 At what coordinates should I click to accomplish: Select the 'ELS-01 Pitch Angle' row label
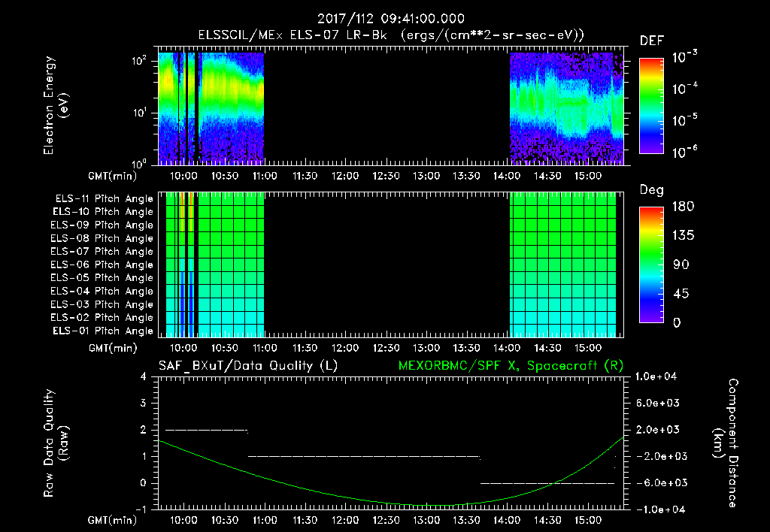(103, 331)
